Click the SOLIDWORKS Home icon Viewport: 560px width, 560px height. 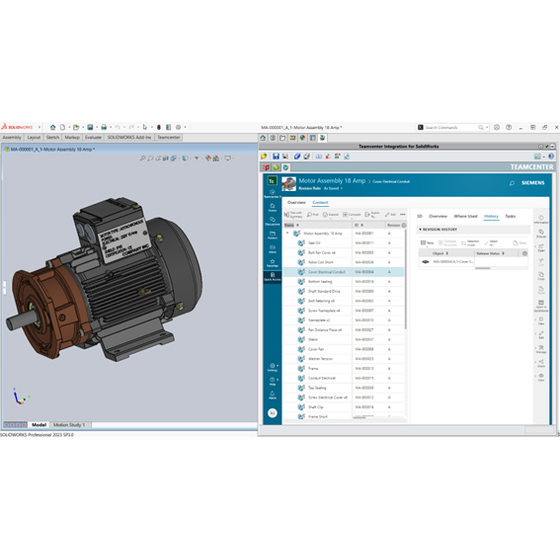coord(53,127)
